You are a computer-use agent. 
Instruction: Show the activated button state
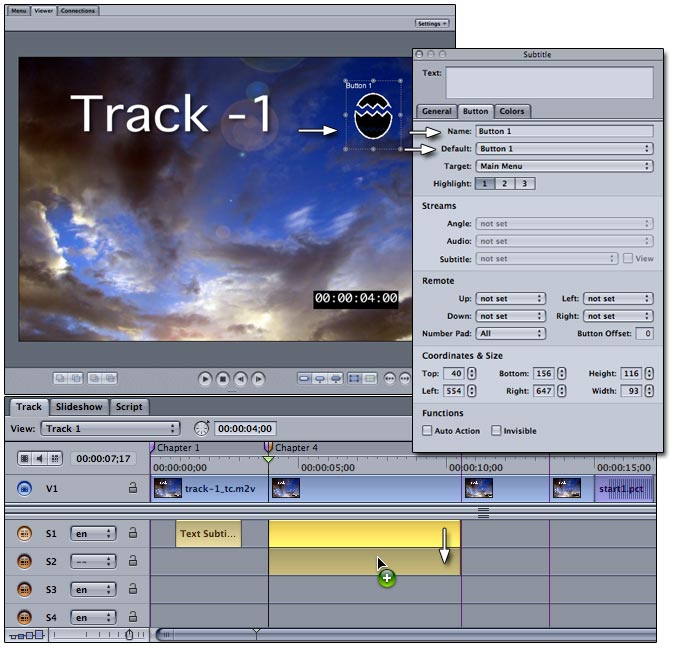336,379
